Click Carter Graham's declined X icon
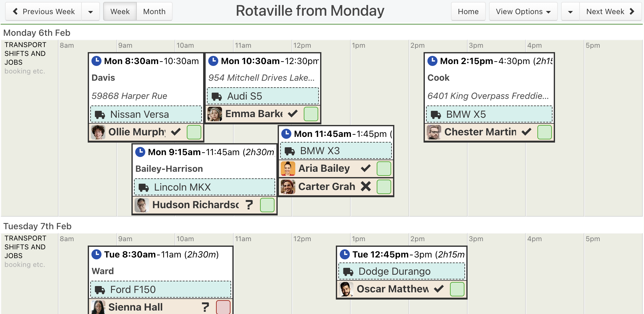644x314 pixels. pyautogui.click(x=366, y=187)
